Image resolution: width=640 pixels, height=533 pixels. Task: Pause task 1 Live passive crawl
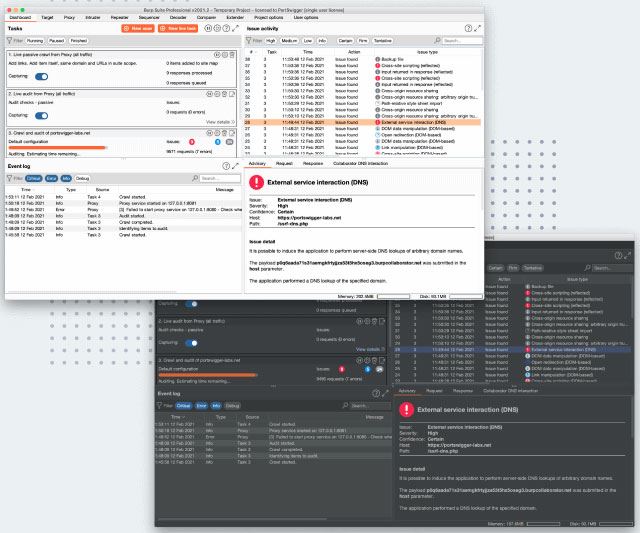217,55
